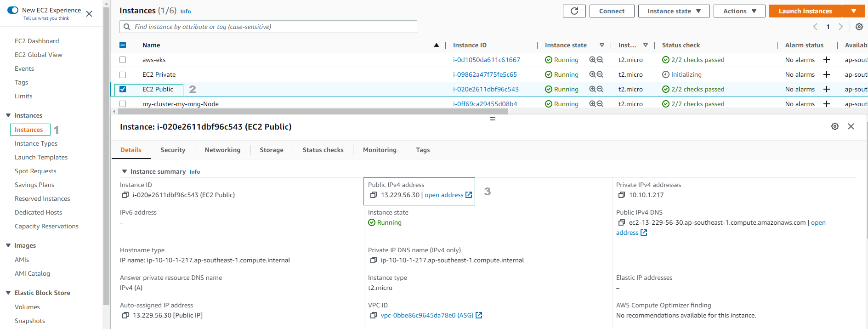
Task: Click the instance search input field
Action: [268, 27]
